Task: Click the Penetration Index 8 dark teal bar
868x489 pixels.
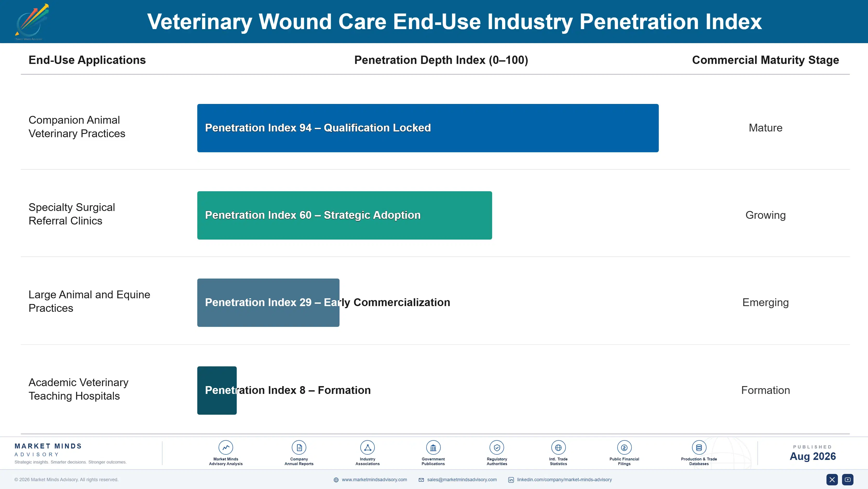Action: pos(217,391)
